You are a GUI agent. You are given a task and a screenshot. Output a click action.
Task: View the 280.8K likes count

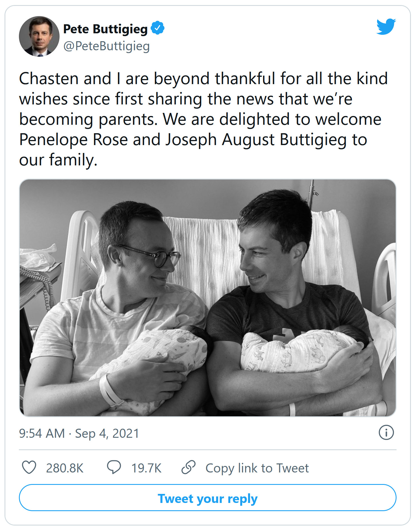[x=65, y=468]
